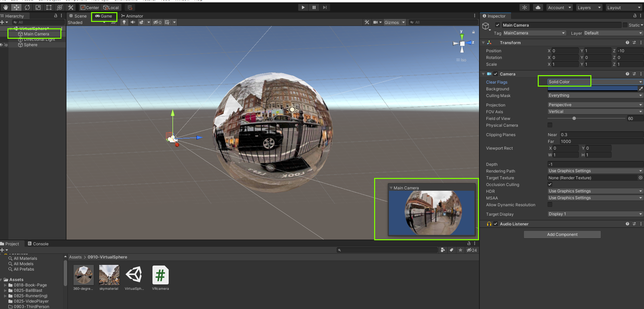Toggle Static checkbox for Main Camera
This screenshot has width=644, height=309.
pos(625,25)
